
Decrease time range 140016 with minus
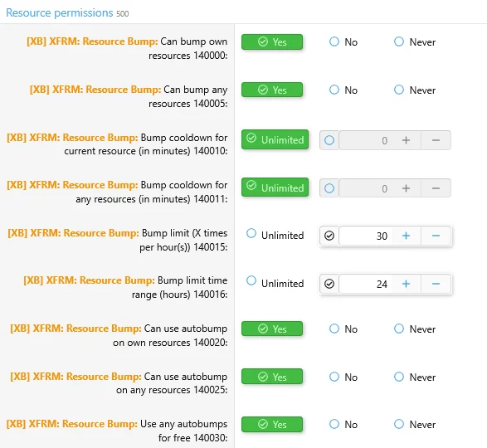tap(436, 284)
